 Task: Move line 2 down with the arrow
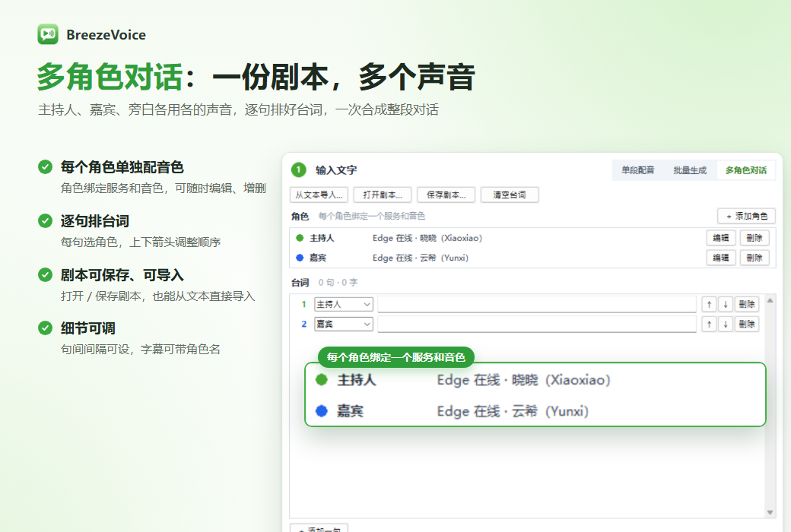point(725,324)
